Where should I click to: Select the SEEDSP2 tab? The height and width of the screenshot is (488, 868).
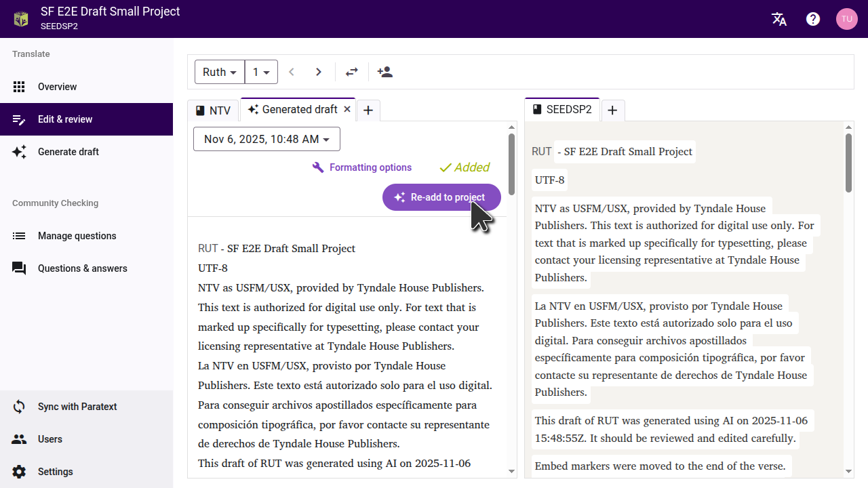(562, 110)
